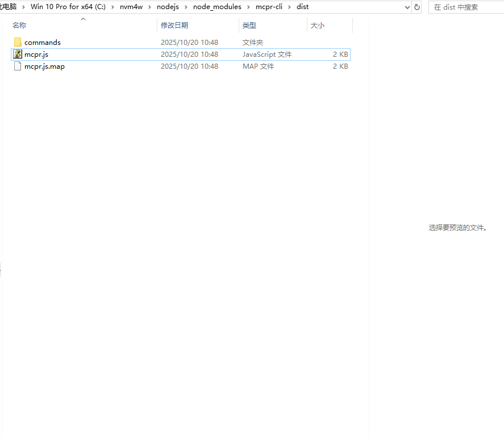Click the mcpr.js.map file icon
Screen dimensions: 504x438
[18, 66]
